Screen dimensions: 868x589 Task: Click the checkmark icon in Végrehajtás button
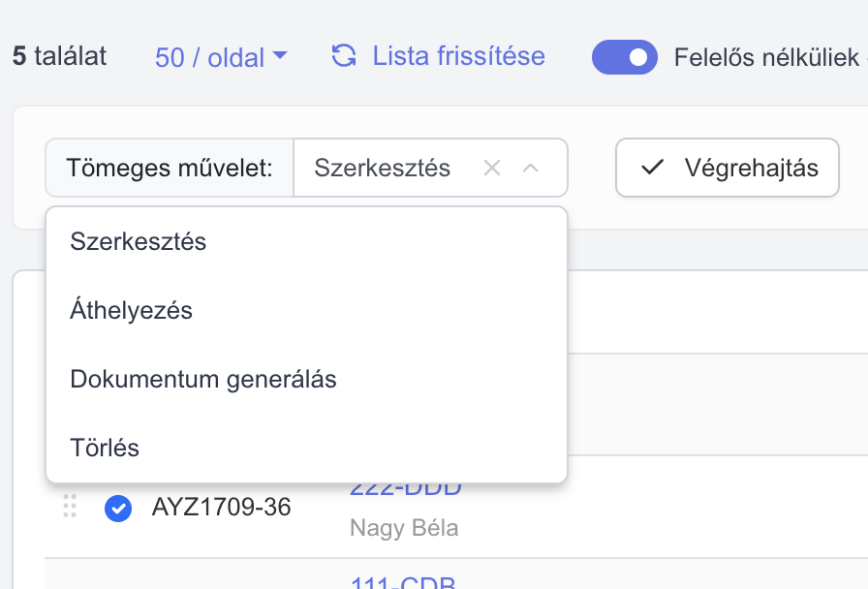pos(652,168)
